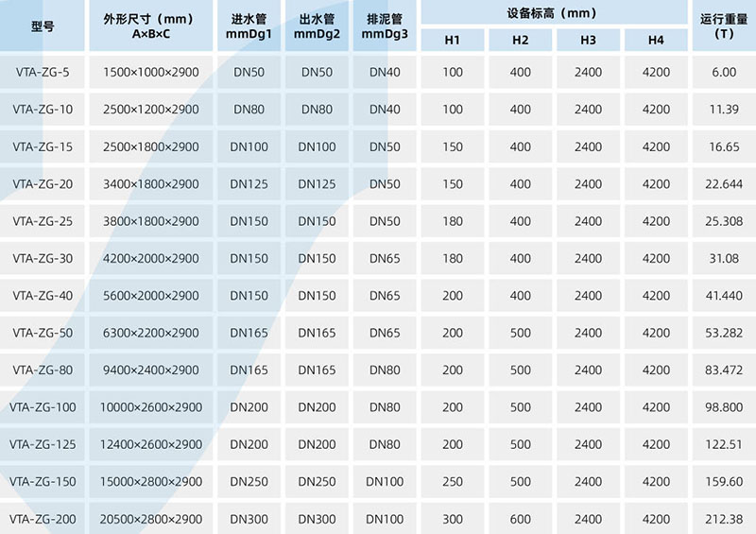
Task: Select the 600 value in H2 column
Action: tap(521, 519)
